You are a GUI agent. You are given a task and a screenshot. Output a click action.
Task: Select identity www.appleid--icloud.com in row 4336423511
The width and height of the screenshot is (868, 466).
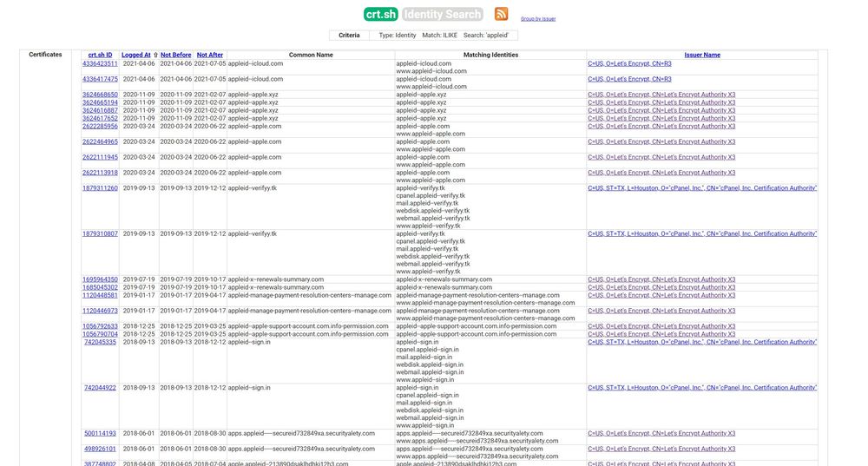(431, 71)
